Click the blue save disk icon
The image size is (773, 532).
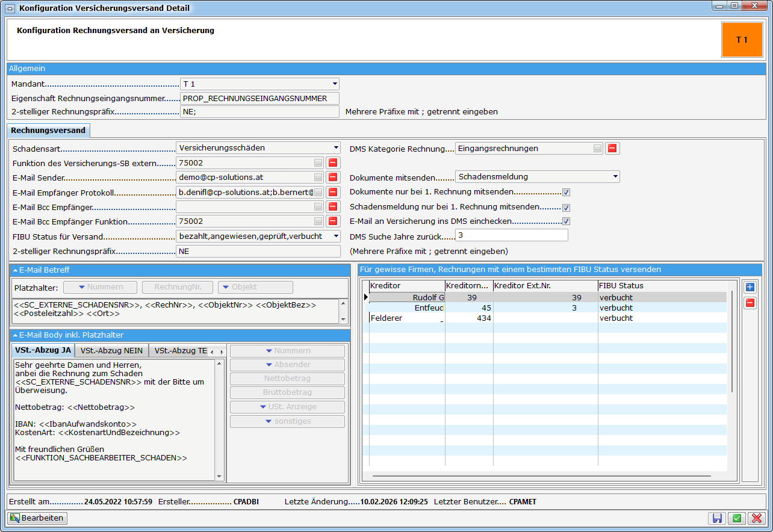(x=717, y=518)
